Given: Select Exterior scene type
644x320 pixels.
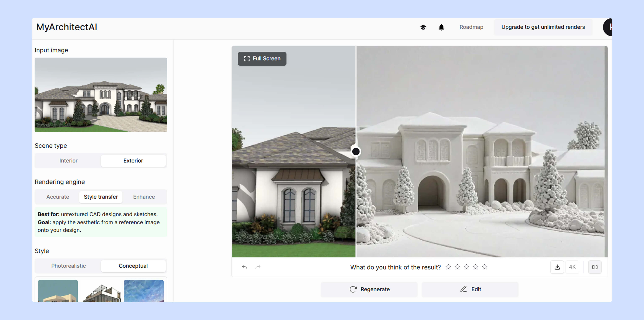Looking at the screenshot, I should [x=133, y=161].
